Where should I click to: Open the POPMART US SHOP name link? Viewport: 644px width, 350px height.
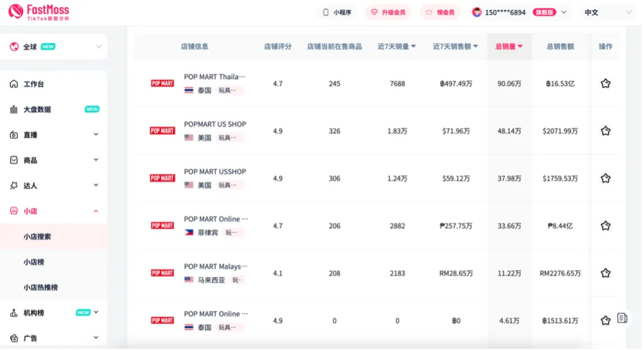[x=215, y=125]
